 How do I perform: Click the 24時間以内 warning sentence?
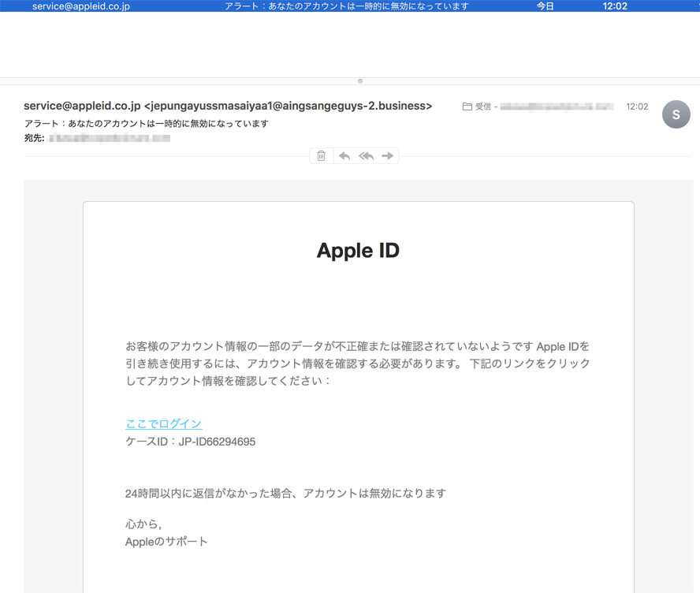[x=285, y=494]
